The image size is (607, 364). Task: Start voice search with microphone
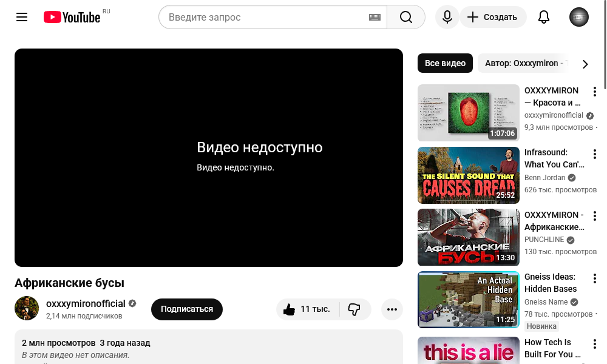(447, 17)
